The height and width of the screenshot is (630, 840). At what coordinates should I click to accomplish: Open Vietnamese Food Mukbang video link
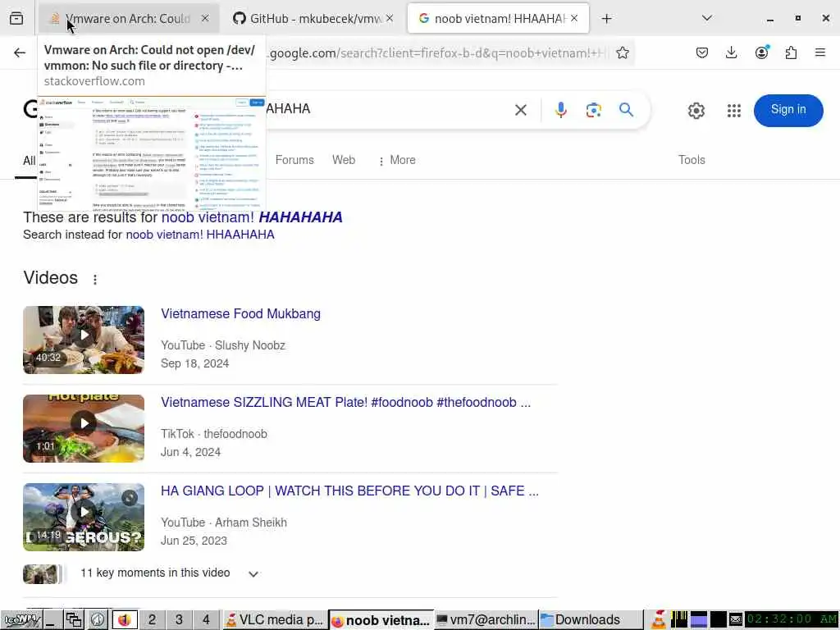click(240, 314)
